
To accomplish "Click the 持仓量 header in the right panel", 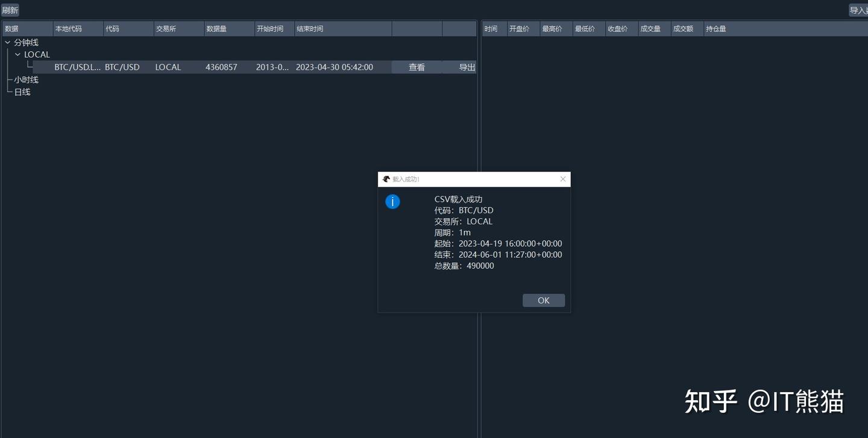I will point(717,28).
